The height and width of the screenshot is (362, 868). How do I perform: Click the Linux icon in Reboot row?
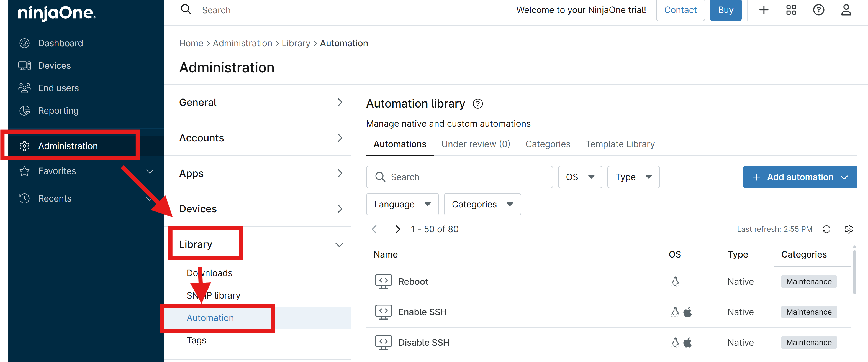[x=675, y=281]
